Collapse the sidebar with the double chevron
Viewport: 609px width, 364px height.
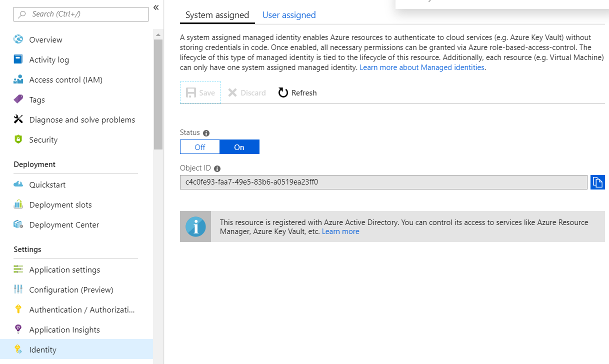coord(156,7)
